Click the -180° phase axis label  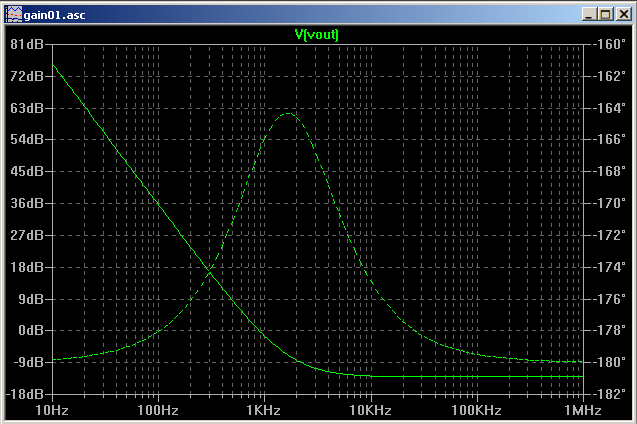609,362
